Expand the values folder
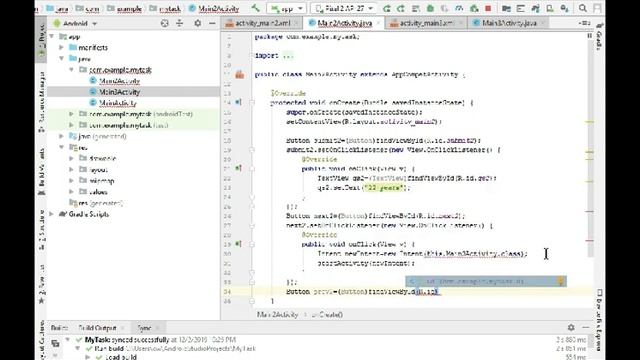This screenshot has width=640, height=360. click(x=71, y=191)
